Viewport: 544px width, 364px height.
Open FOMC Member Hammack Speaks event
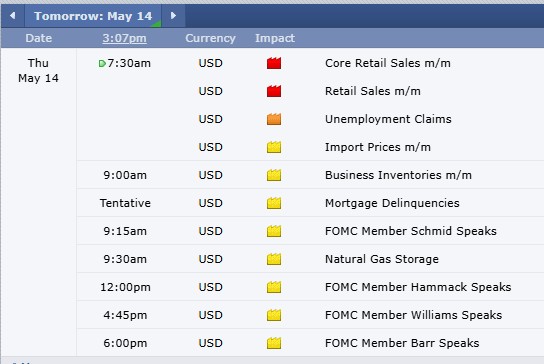418,287
